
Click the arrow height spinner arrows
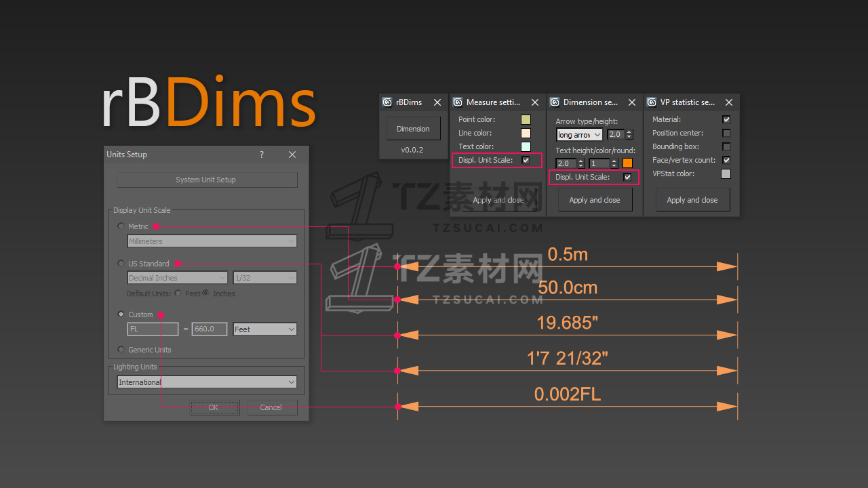[629, 135]
